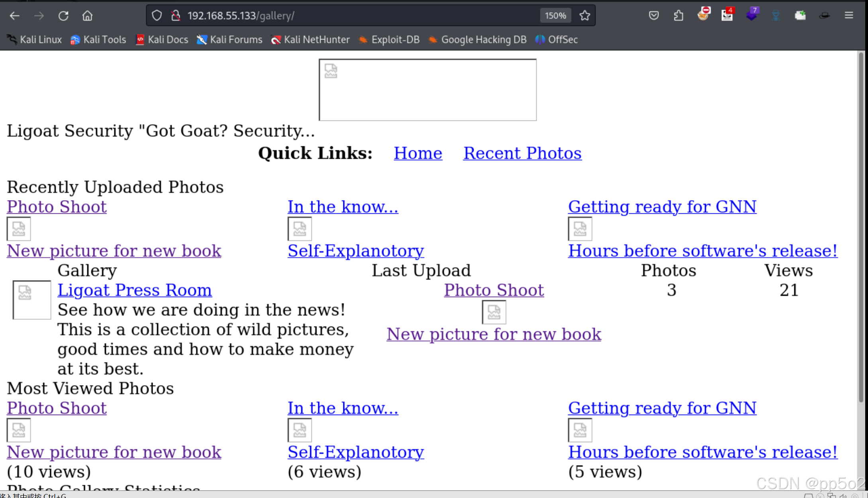Viewport: 868px width, 498px height.
Task: Bookmark this page with the star
Action: (x=584, y=16)
